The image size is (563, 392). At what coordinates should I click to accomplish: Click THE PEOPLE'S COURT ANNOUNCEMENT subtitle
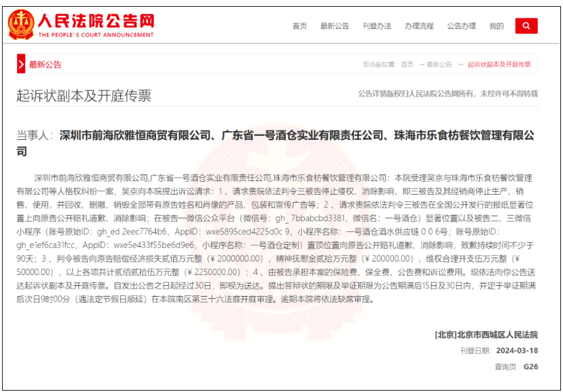pos(96,35)
